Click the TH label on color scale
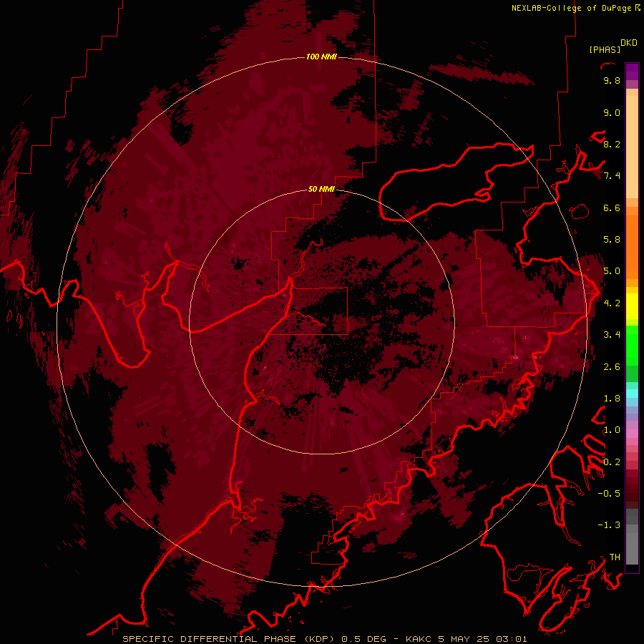 pos(615,557)
